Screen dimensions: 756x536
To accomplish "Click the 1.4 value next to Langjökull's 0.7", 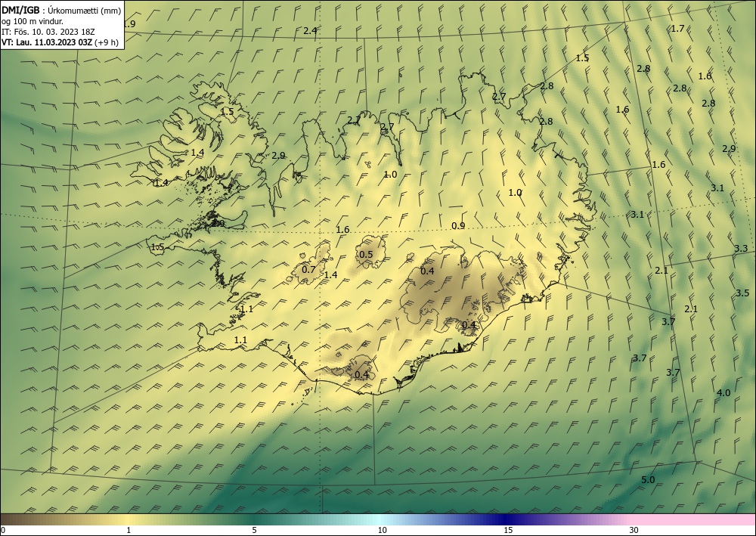I will [331, 274].
